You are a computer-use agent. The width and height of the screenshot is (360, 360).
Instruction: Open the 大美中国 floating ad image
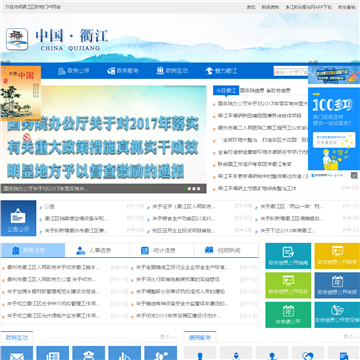21,93
